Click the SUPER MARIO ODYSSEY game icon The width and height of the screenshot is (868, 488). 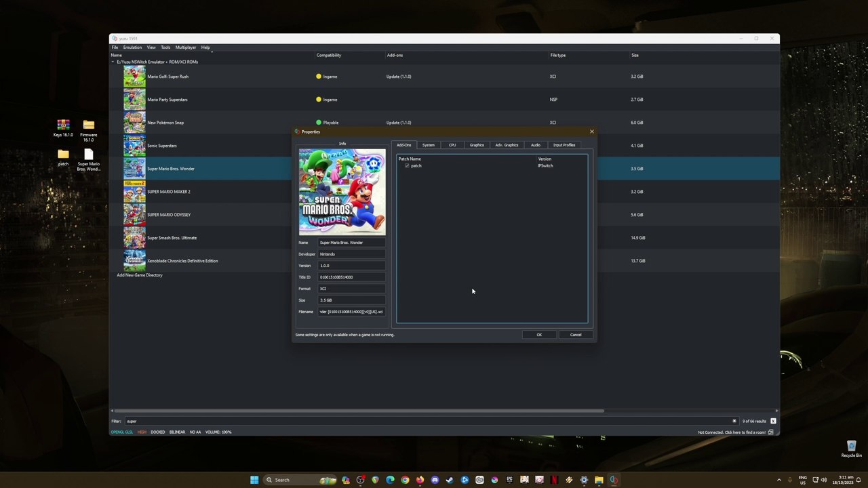tap(134, 215)
